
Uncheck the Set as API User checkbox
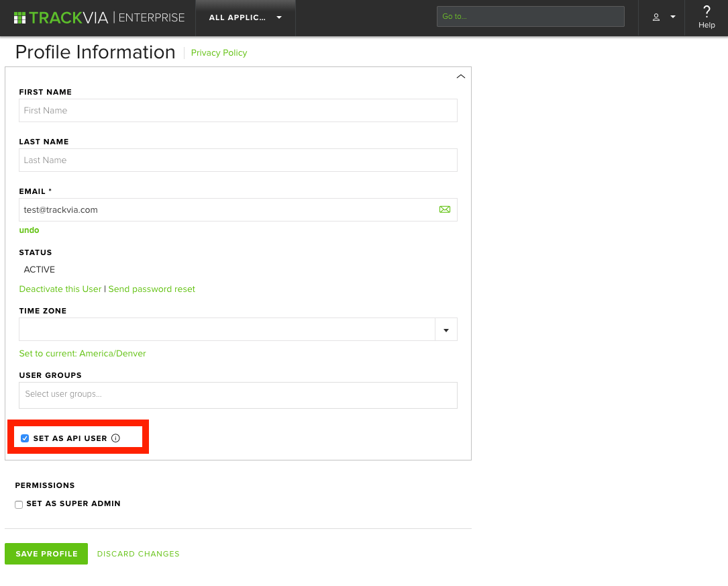coord(25,438)
